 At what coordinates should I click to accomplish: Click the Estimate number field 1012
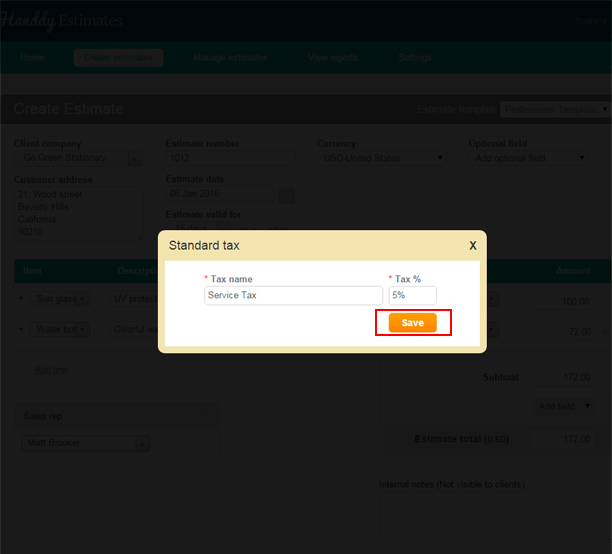(230, 158)
